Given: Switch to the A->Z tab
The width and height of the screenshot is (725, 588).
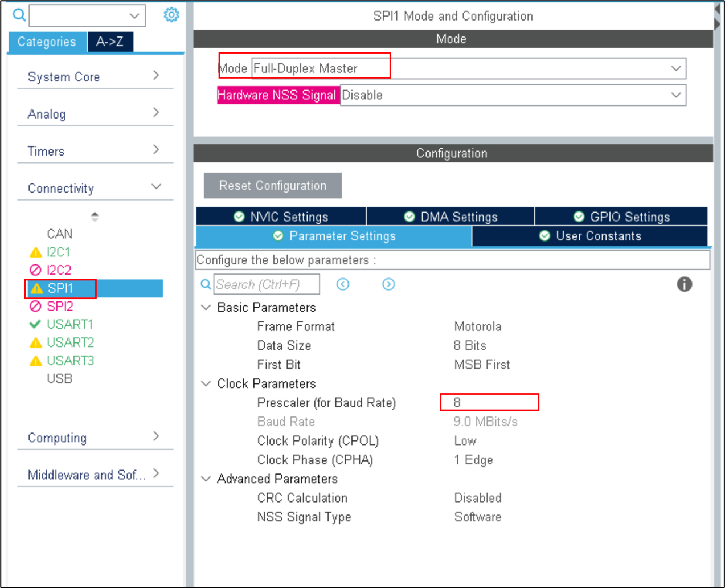Looking at the screenshot, I should coord(110,42).
